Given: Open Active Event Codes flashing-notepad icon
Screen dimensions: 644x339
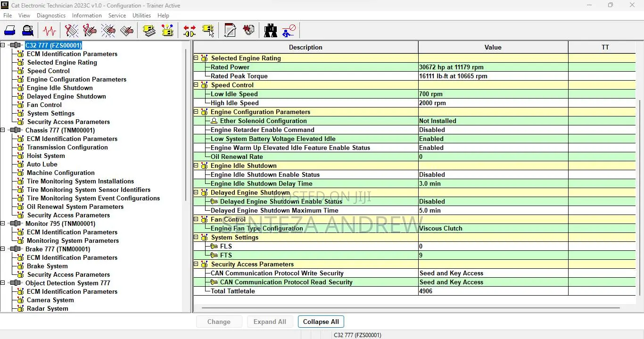Looking at the screenshot, I should coord(108,31).
